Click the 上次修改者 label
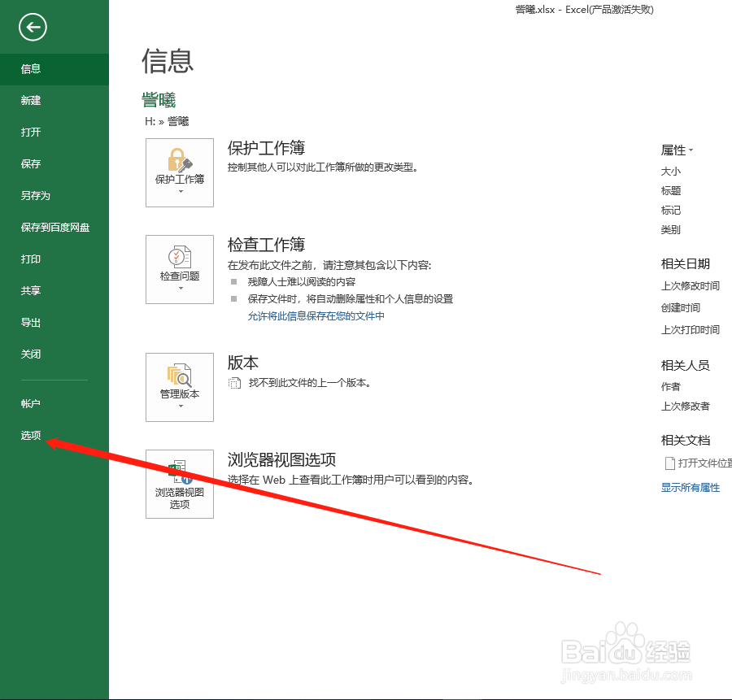This screenshot has width=732, height=700. pyautogui.click(x=686, y=407)
